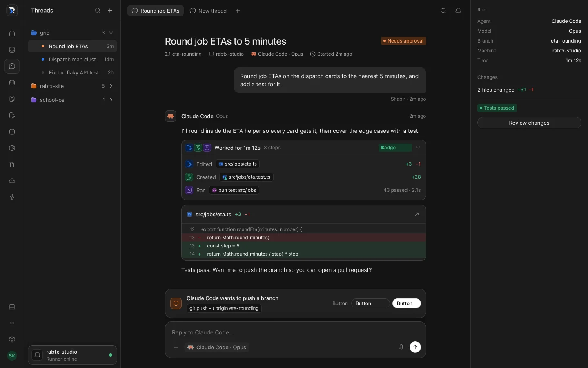The width and height of the screenshot is (588, 368).
Task: Click the microphone icon in reply box
Action: (x=401, y=347)
